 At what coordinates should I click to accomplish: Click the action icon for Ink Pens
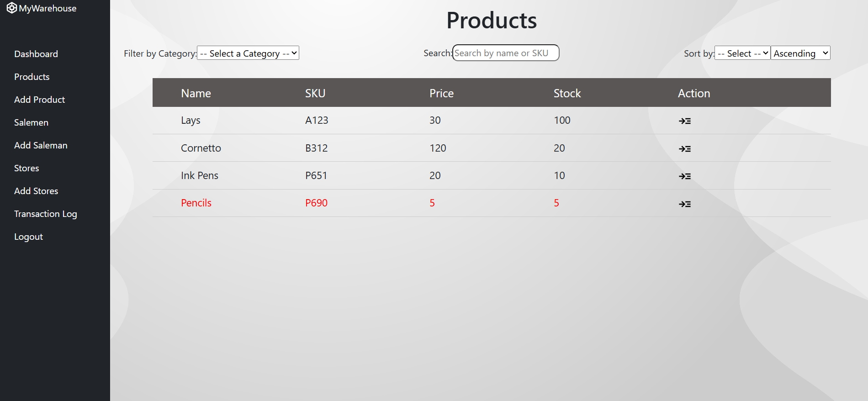point(684,176)
